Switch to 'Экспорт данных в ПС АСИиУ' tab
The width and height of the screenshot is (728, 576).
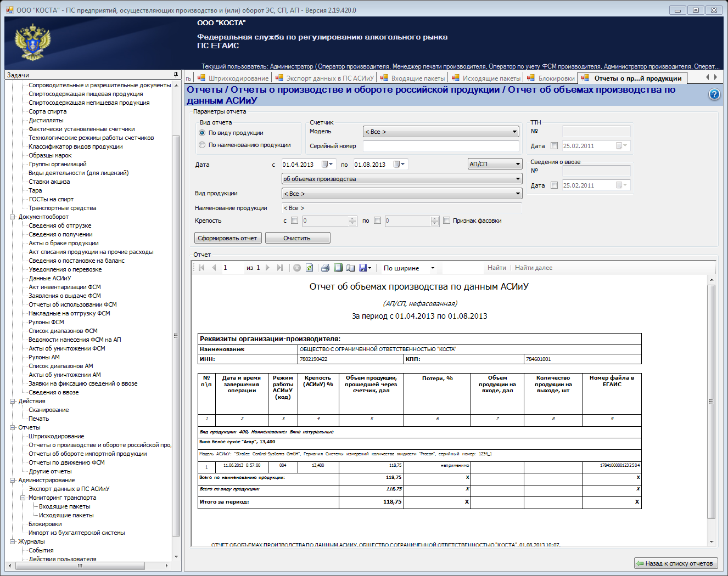(x=324, y=78)
